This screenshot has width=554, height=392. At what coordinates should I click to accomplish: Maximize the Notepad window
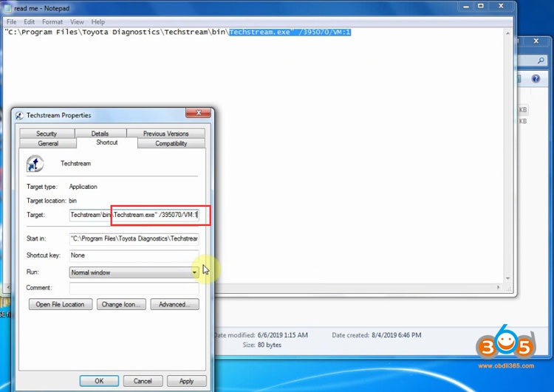pos(481,6)
